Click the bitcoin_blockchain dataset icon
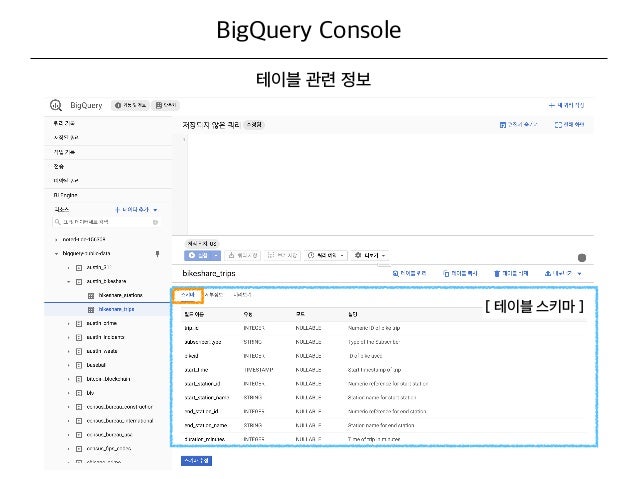This screenshot has width=638, height=479. click(x=79, y=379)
